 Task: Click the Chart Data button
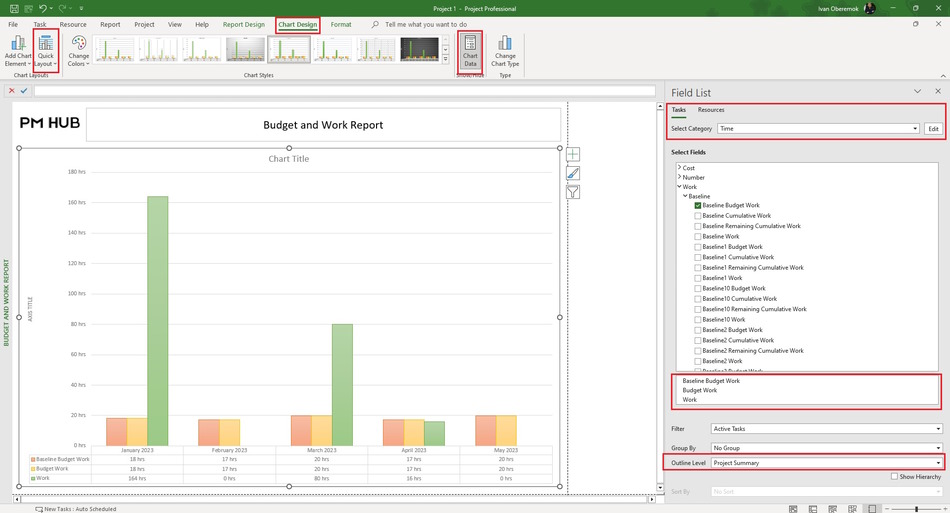(x=470, y=51)
